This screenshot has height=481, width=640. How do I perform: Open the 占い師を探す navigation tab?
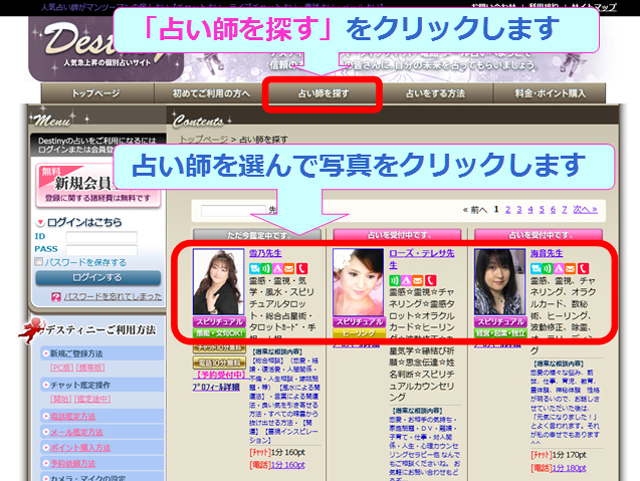(x=323, y=94)
